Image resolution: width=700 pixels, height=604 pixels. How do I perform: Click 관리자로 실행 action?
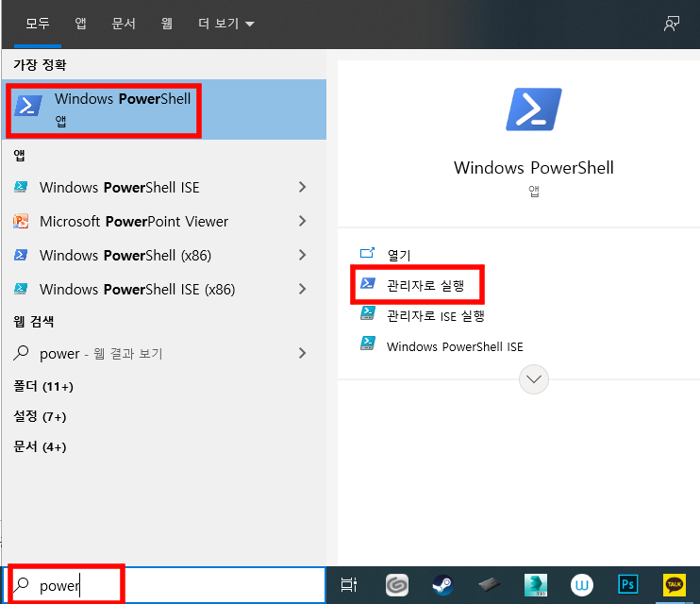[x=425, y=285]
